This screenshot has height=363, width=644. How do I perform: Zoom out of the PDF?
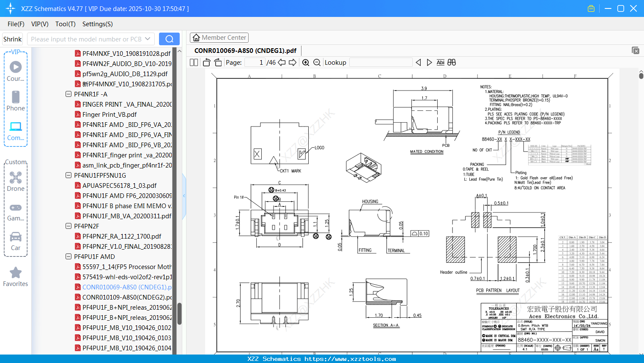317,63
